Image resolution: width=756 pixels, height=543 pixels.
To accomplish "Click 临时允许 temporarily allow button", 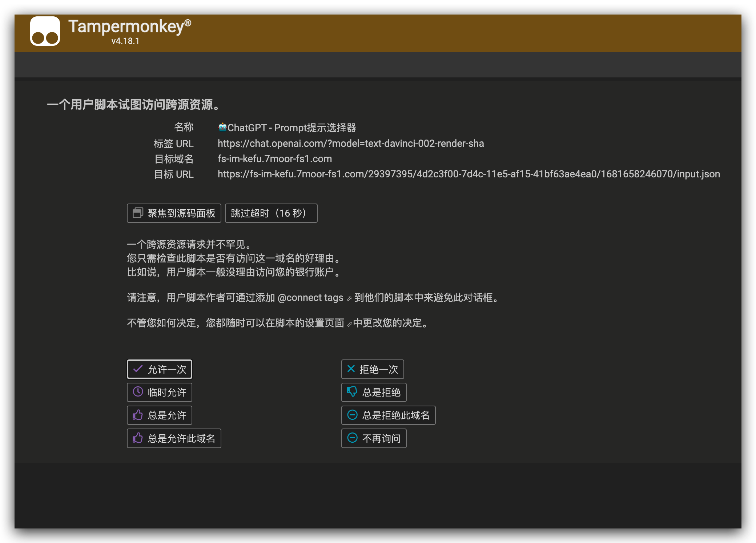I will 160,392.
